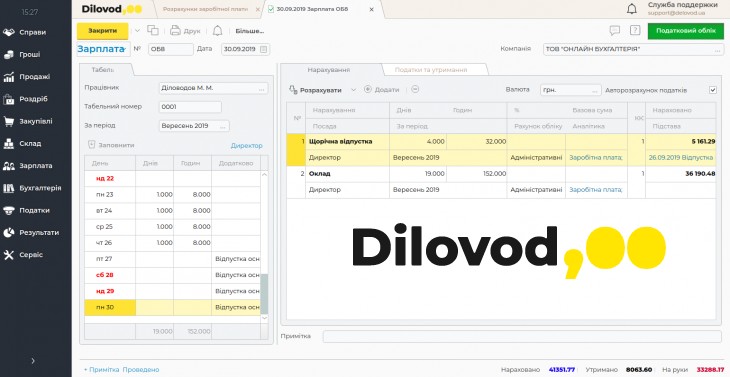
Task: Open the Більше... menu
Action: click(x=250, y=31)
